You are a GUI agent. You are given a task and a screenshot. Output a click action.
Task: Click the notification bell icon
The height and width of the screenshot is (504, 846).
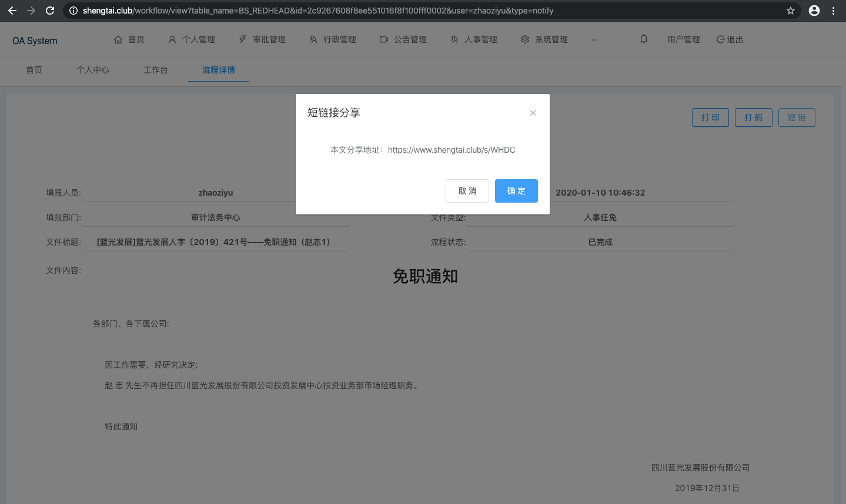coord(644,39)
